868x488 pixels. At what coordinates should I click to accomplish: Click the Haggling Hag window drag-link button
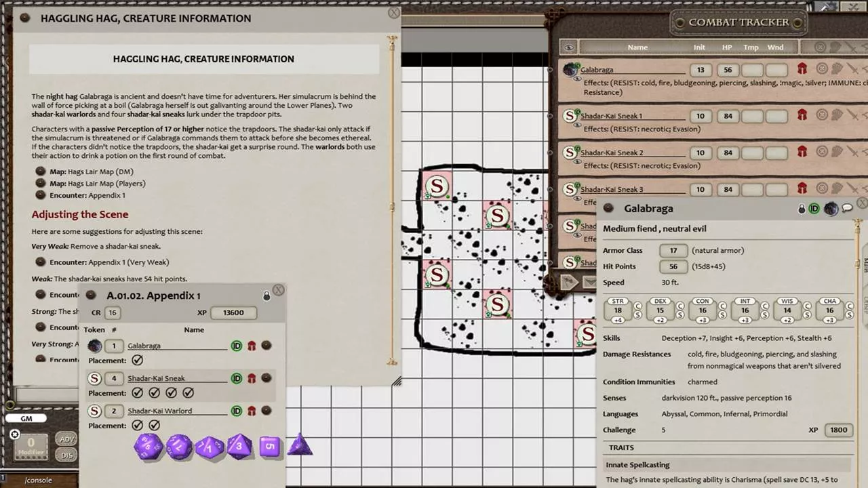coord(25,18)
